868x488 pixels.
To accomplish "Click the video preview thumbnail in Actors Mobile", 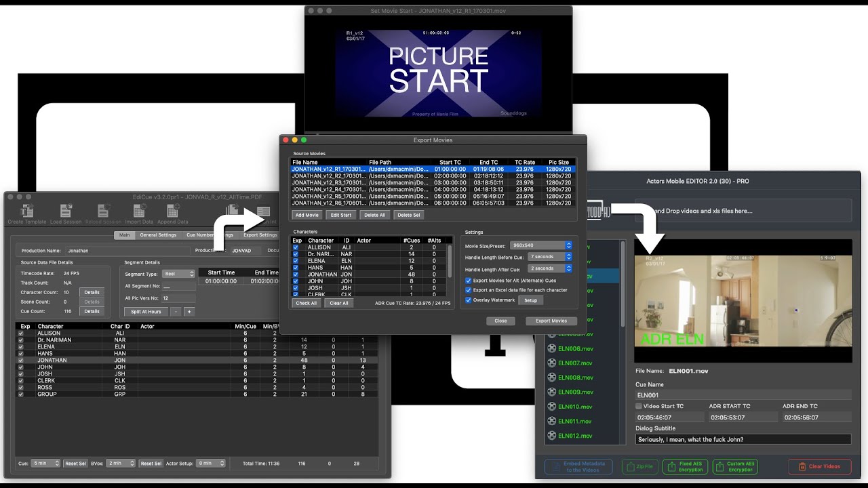I will click(x=743, y=301).
